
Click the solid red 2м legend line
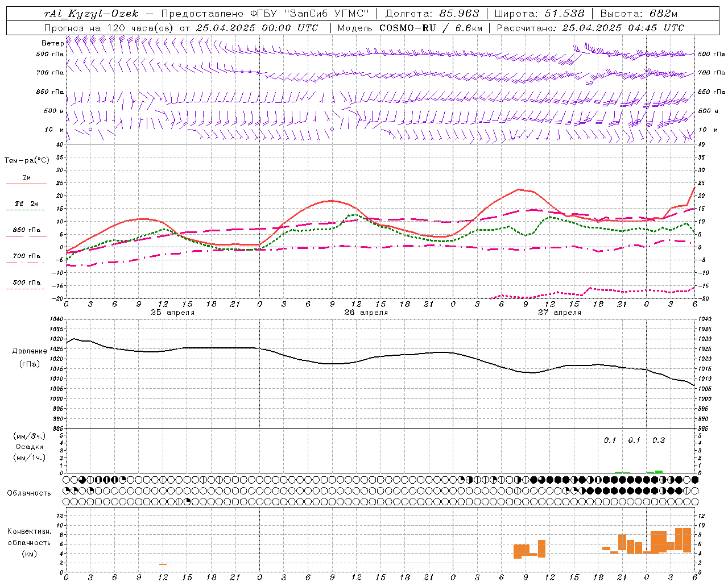click(26, 184)
